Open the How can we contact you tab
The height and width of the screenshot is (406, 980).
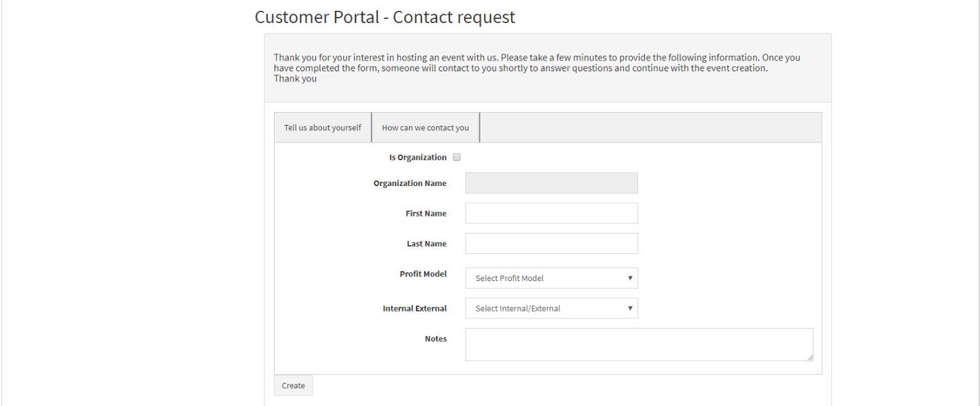(x=425, y=128)
